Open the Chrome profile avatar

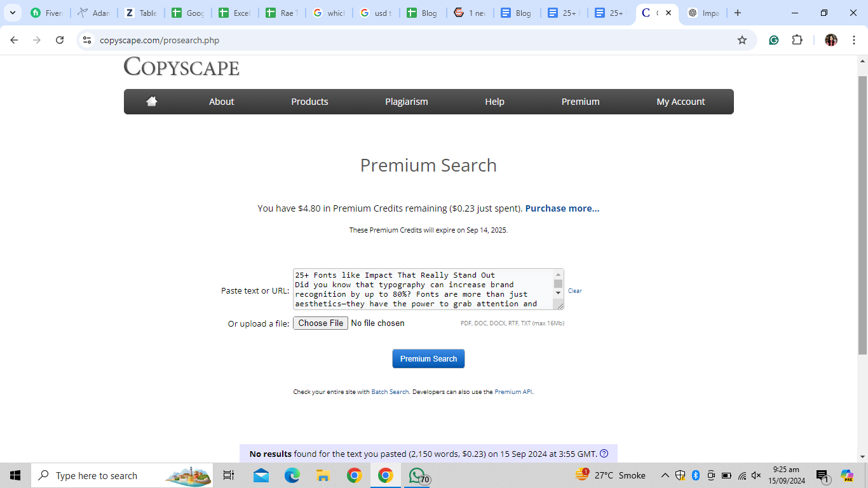pyautogui.click(x=831, y=40)
